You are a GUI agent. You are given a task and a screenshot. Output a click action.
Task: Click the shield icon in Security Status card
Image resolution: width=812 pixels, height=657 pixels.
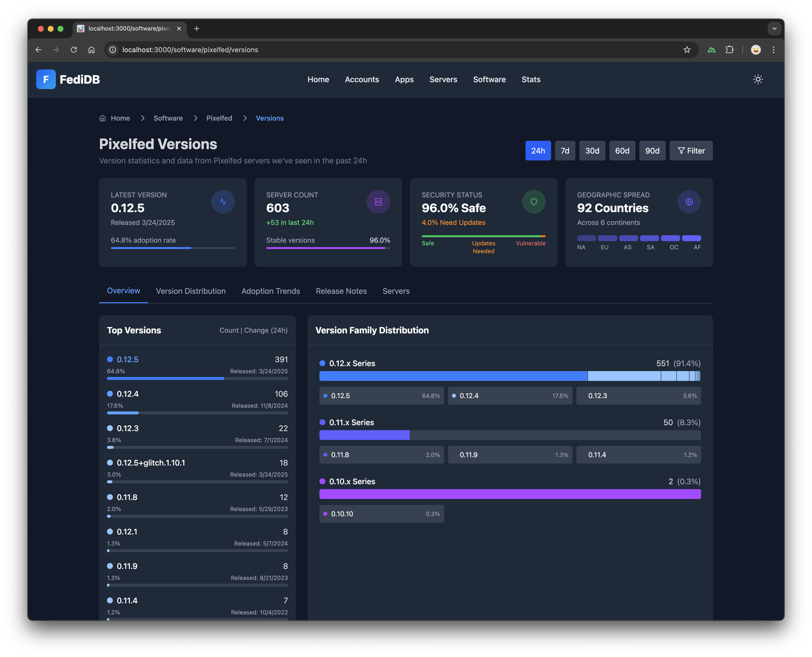point(534,202)
